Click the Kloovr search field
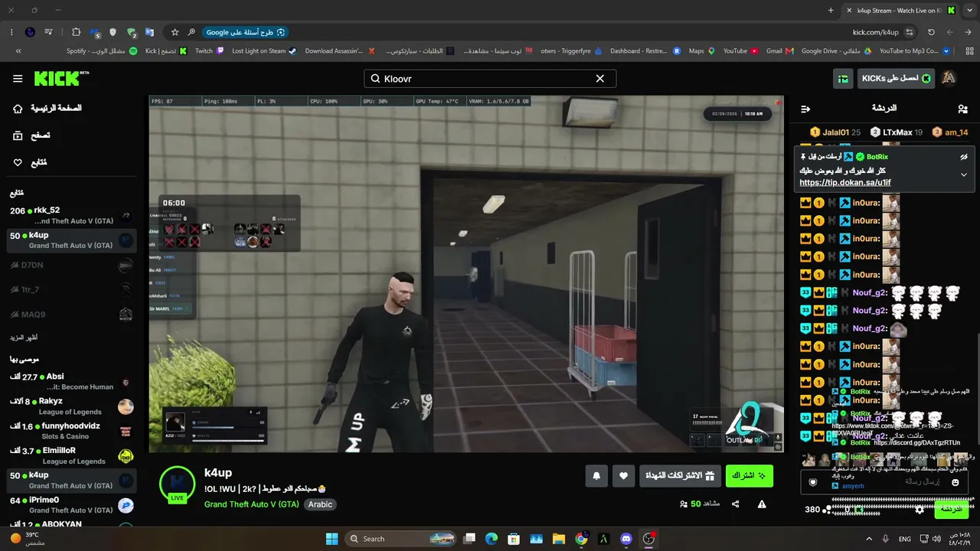This screenshot has width=980, height=551. click(x=490, y=79)
